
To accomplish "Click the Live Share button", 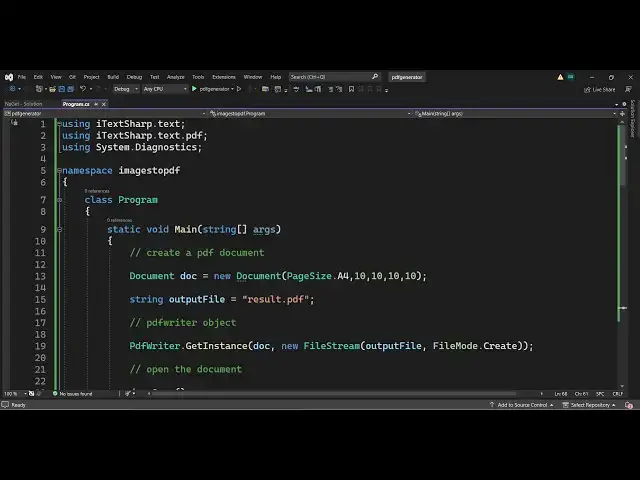I will coord(600,89).
